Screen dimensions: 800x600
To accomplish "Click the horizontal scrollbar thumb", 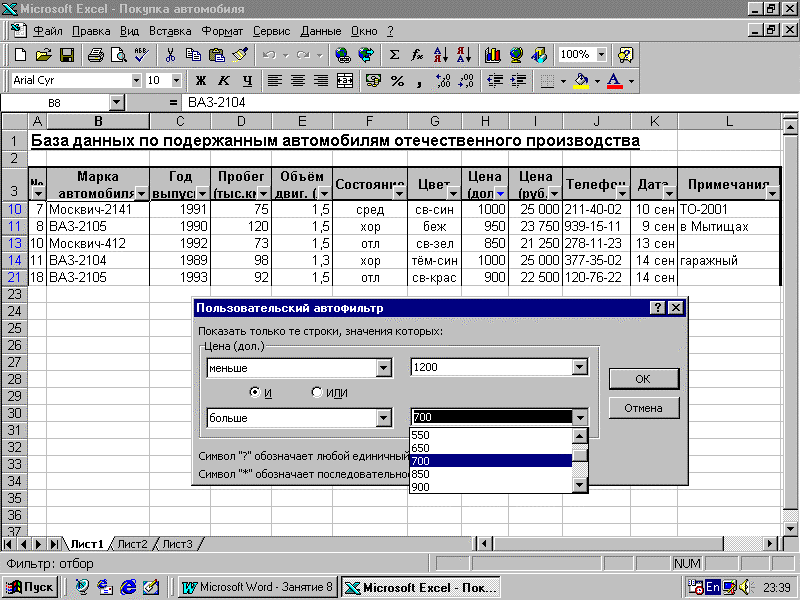I will [608, 544].
